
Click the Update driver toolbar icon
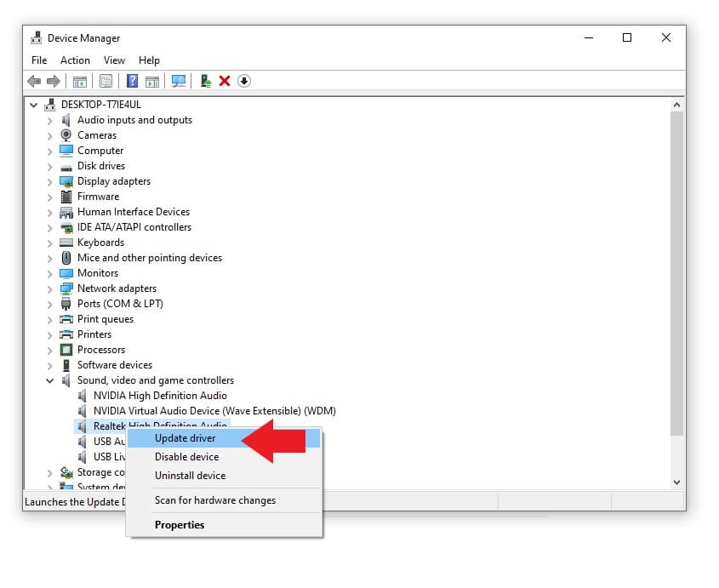(x=206, y=81)
